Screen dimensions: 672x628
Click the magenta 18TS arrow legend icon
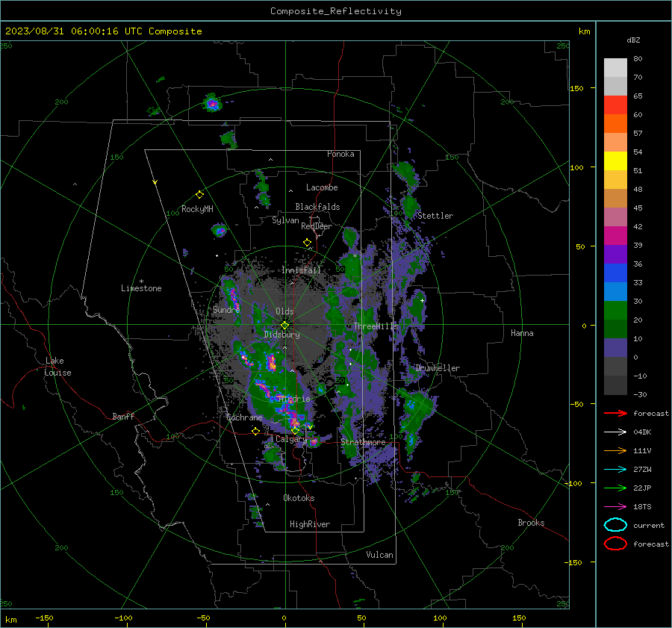(x=615, y=507)
